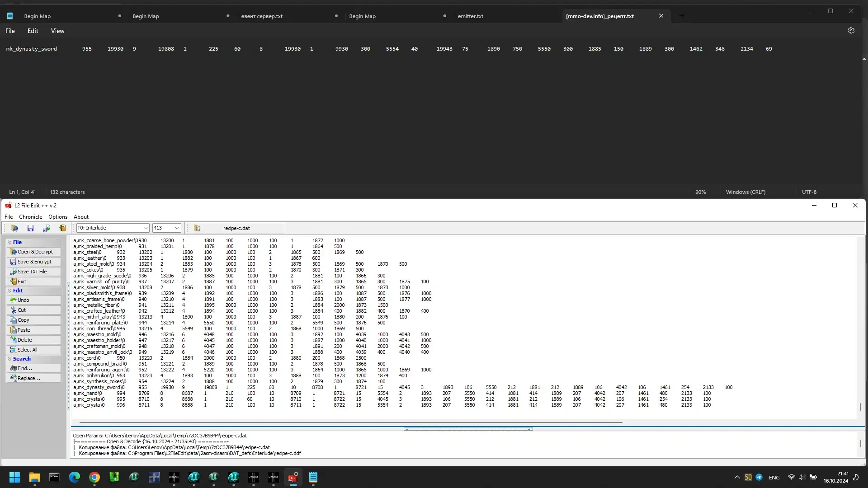Click Notepad icon in taskbar
868x488 pixels.
(x=313, y=477)
